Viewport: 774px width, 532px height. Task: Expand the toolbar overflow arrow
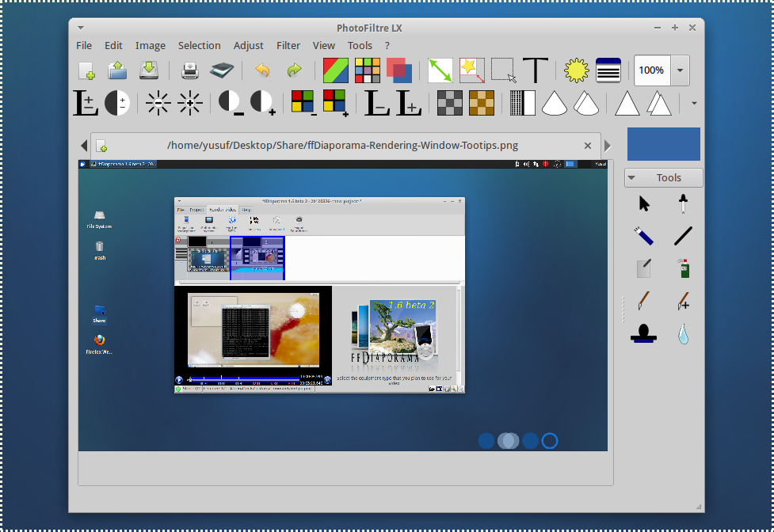694,103
